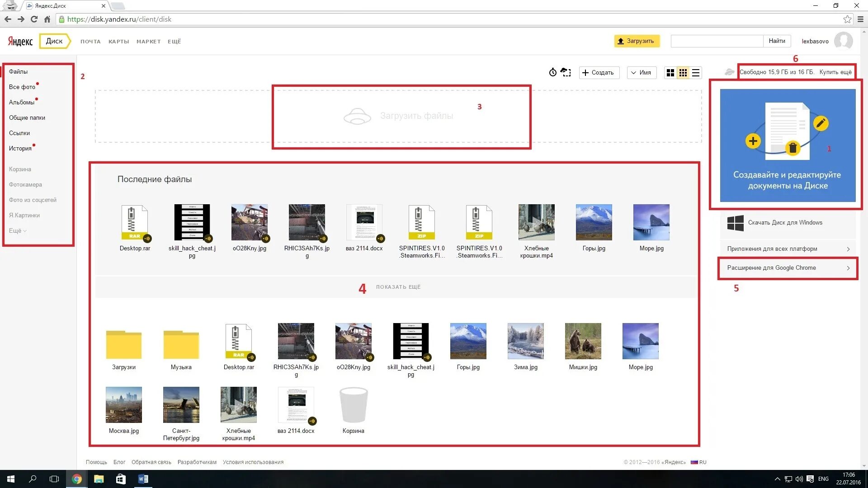
Task: Click the Купить ещё link
Action: point(835,72)
